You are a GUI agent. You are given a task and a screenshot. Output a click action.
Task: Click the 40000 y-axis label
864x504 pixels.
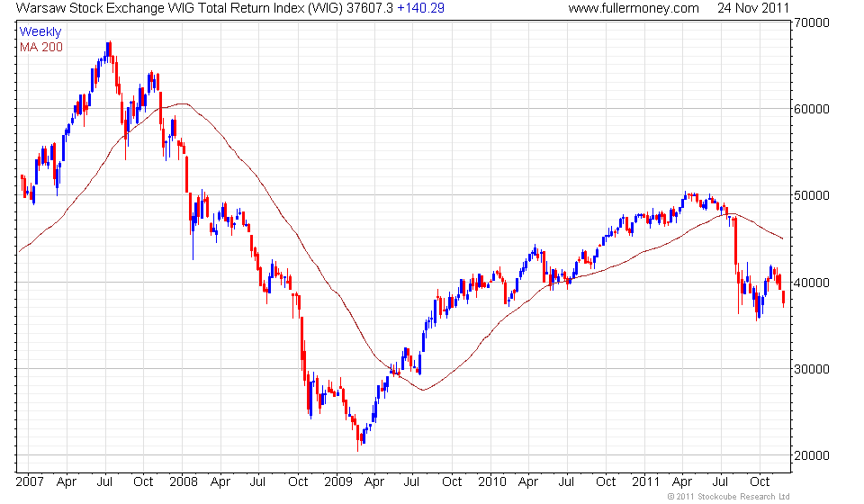(x=812, y=283)
